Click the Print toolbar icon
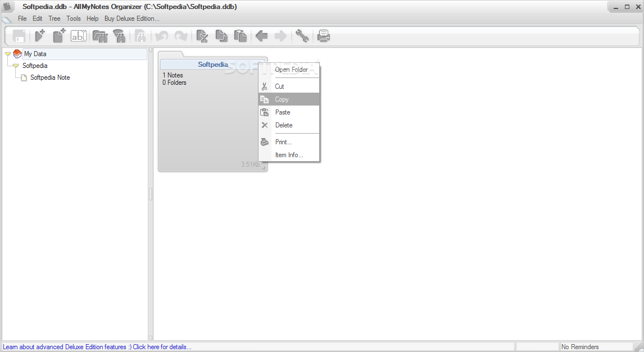 pos(324,36)
